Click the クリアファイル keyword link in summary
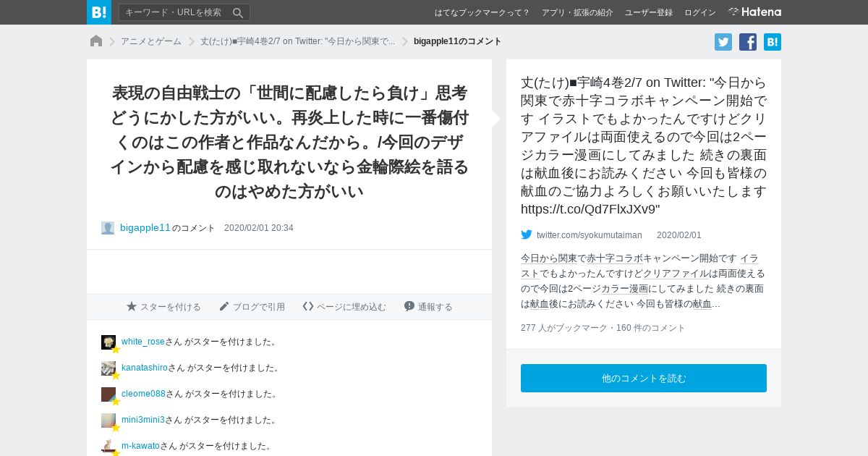 pyautogui.click(x=676, y=274)
